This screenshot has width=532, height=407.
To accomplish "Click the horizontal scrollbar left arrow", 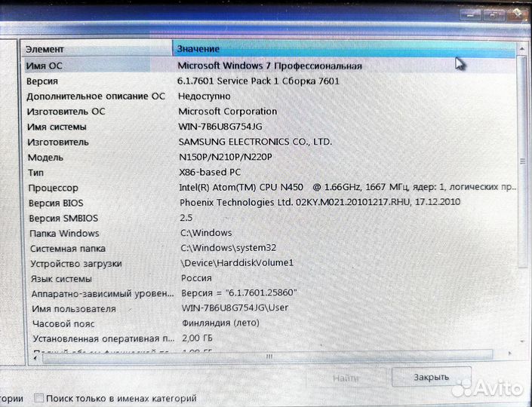I will pos(35,357).
